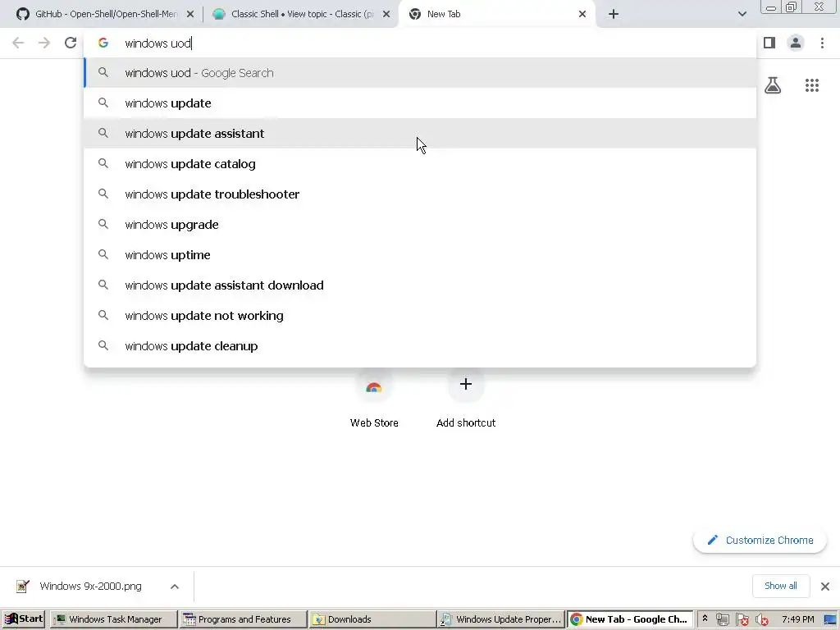Click the Google G icon in address bar
The width and height of the screenshot is (840, 630).
pyautogui.click(x=103, y=43)
